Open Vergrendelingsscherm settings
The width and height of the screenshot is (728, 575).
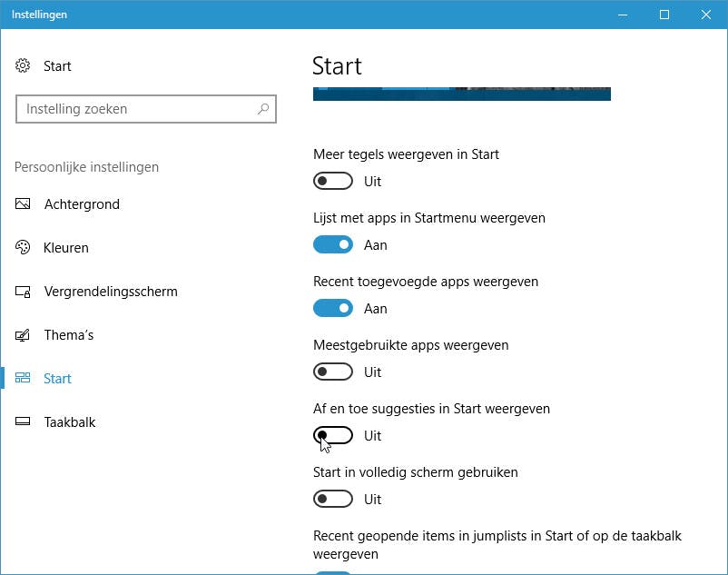click(x=111, y=292)
